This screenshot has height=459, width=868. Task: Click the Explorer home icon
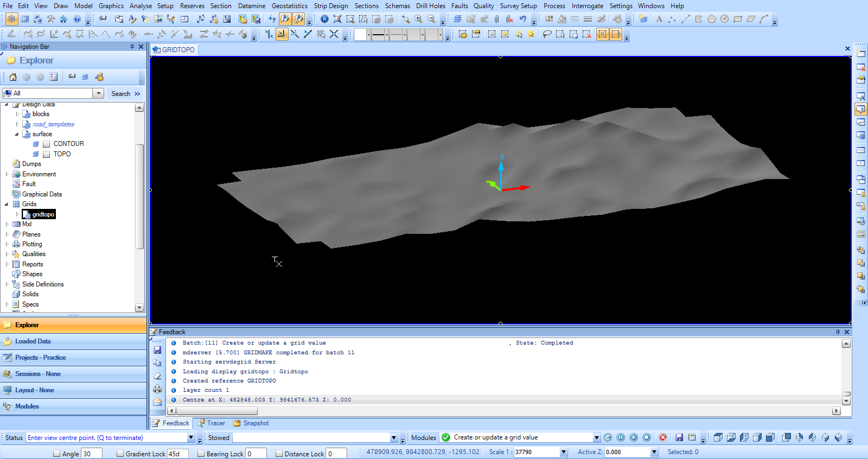13,77
